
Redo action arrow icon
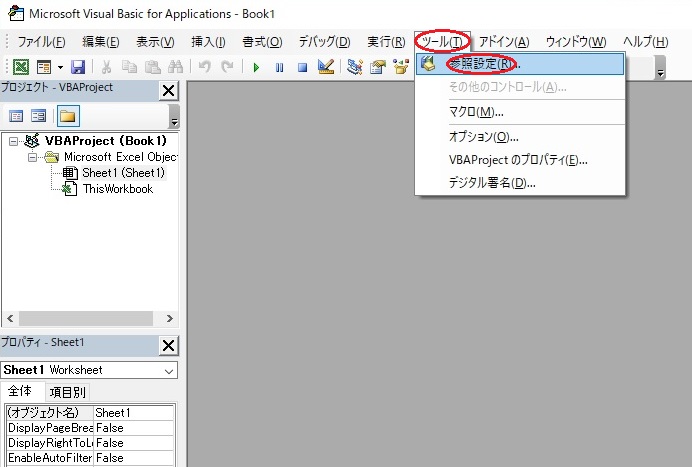click(x=227, y=67)
